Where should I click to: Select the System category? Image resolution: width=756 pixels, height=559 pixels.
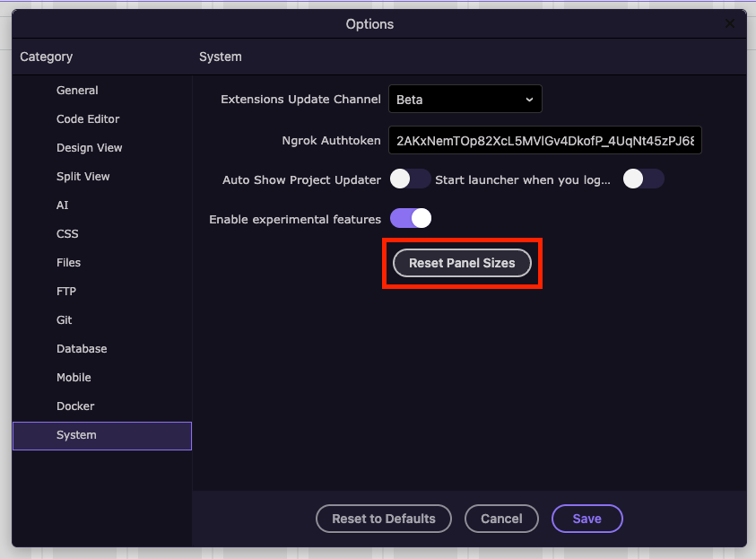[102, 435]
